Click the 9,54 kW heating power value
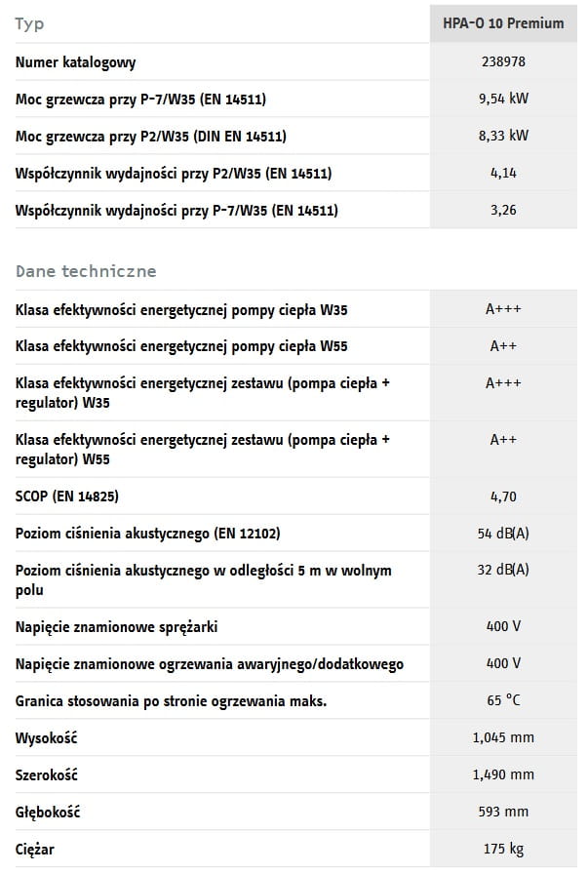This screenshot has height=873, width=588. 503,99
